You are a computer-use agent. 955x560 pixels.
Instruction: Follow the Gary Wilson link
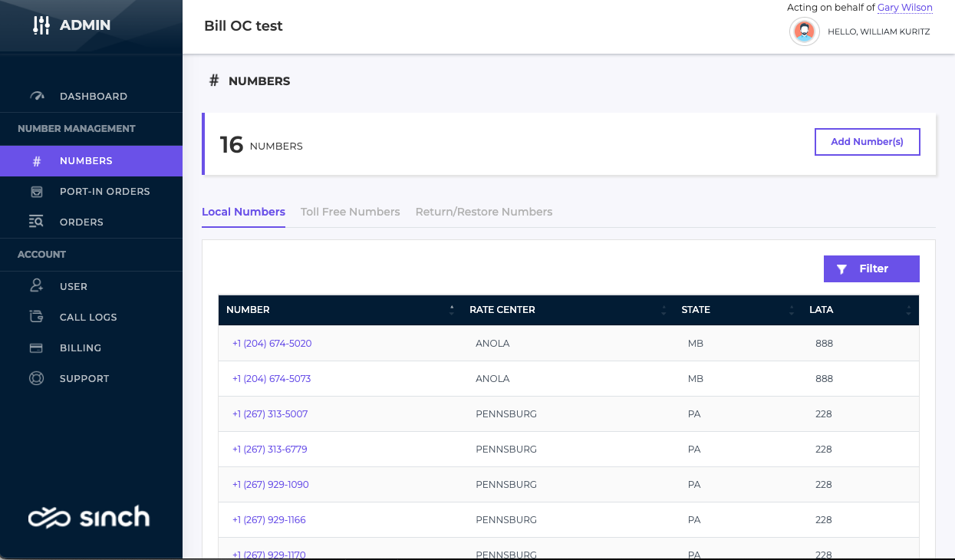904,8
